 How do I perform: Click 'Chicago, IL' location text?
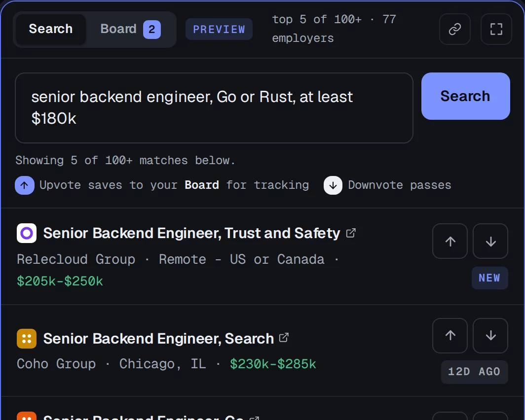163,364
